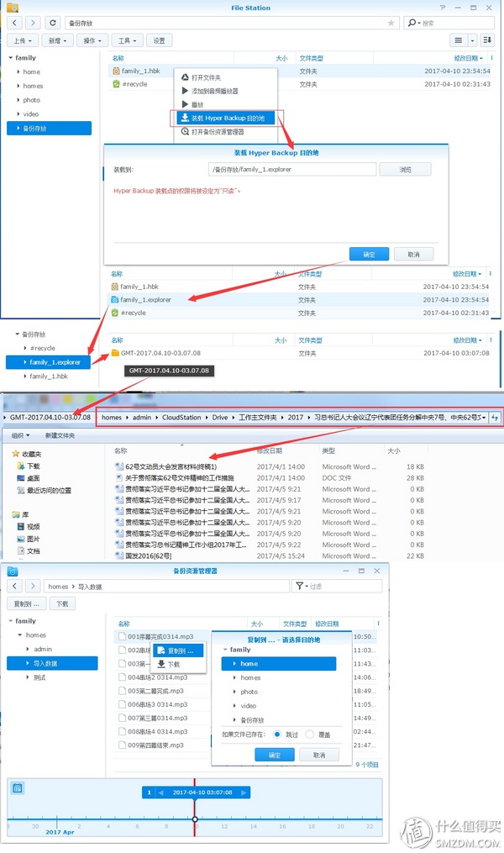Open the 新增 create dropdown
This screenshot has width=504, height=853.
(x=58, y=41)
